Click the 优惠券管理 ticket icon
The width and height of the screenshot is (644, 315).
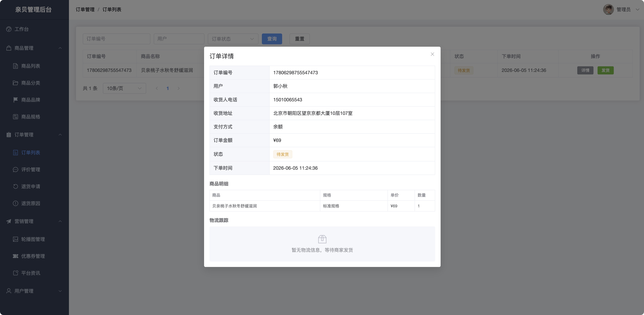tap(16, 256)
